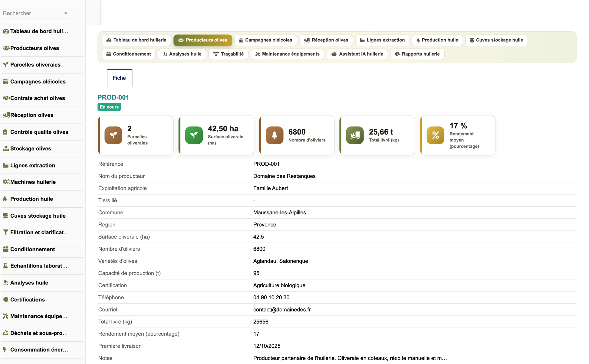This screenshot has height=364, width=589.
Task: Open Lignes extraction in top navigation
Action: click(x=382, y=40)
